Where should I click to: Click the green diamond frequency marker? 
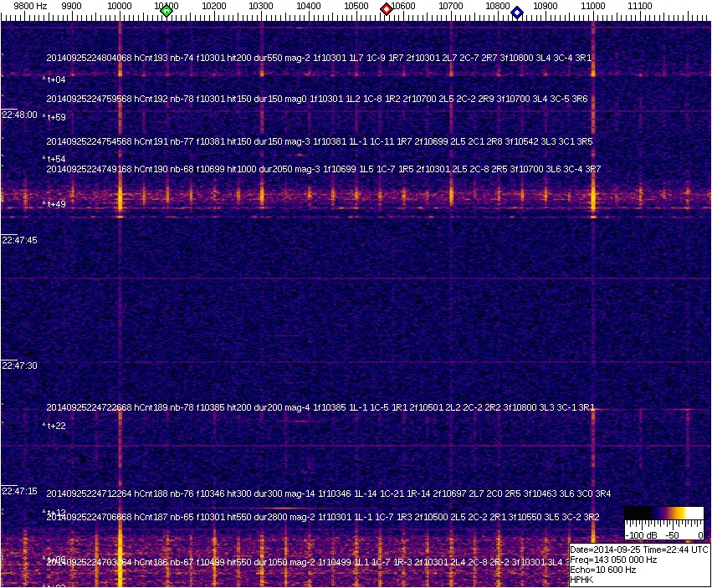166,11
